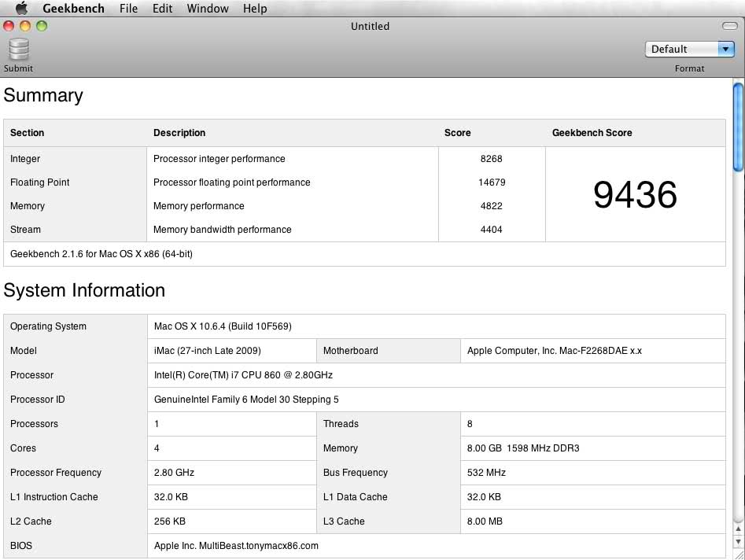Click the Memory score 4822
Screen dimensions: 745x560
point(491,205)
